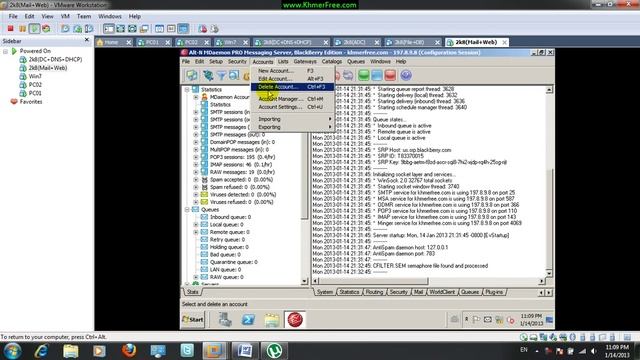Image resolution: width=640 pixels, height=360 pixels.
Task: Choose Edit Account from Accounts menu
Action: click(293, 79)
